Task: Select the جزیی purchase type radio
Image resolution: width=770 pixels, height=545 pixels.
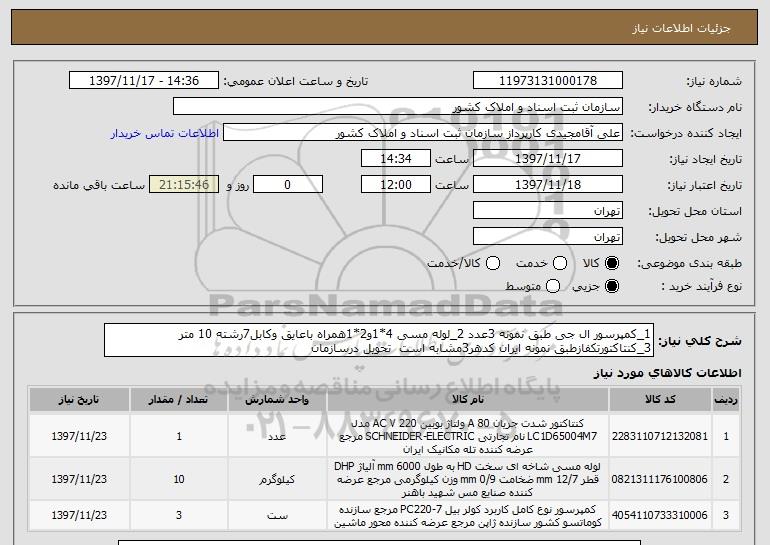Action: pos(612,286)
